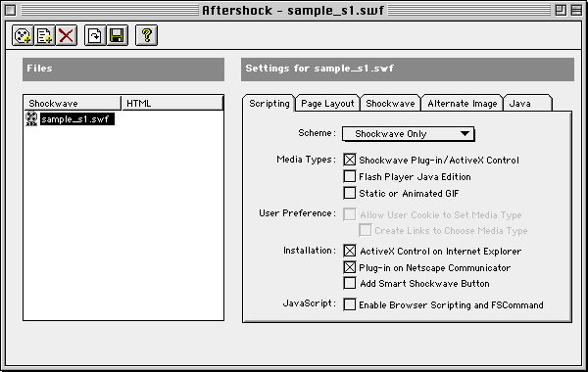Select the Scripting tab
The height and width of the screenshot is (372, 588).
pos(269,104)
